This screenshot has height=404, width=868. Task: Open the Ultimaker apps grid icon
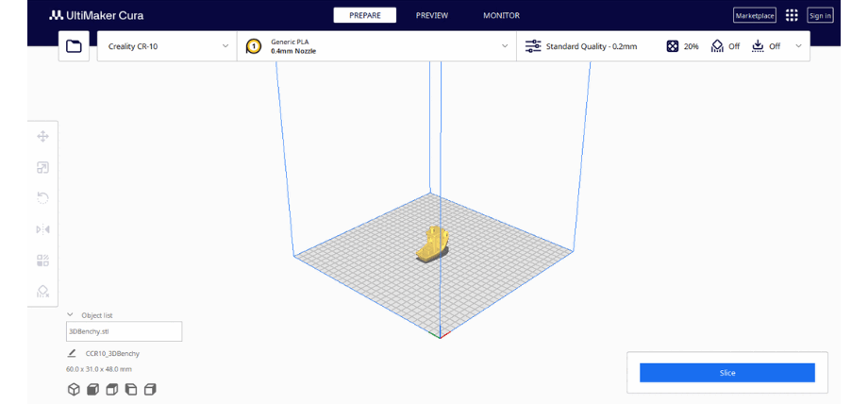point(792,15)
